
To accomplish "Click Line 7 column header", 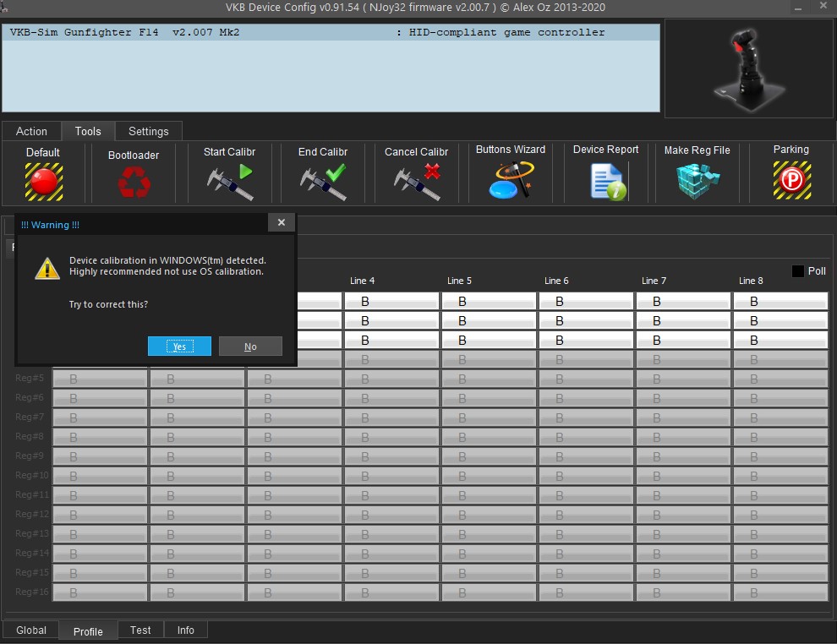I will coord(654,281).
